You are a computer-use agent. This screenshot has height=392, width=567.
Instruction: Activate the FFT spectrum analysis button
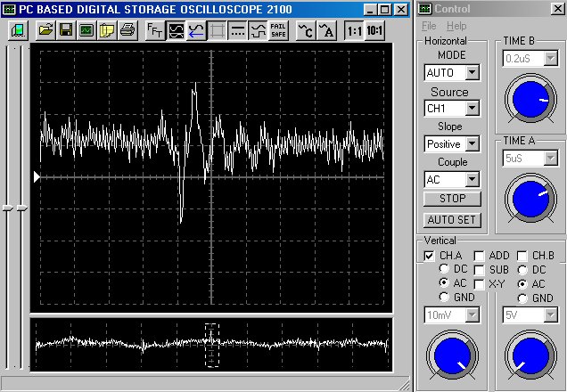(154, 29)
